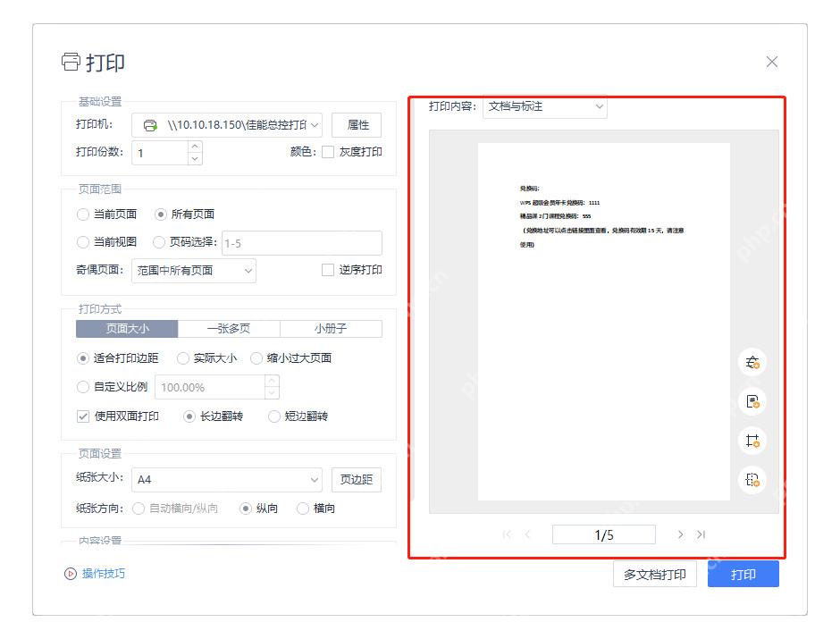
Task: Go to the next preview page
Action: 680,534
